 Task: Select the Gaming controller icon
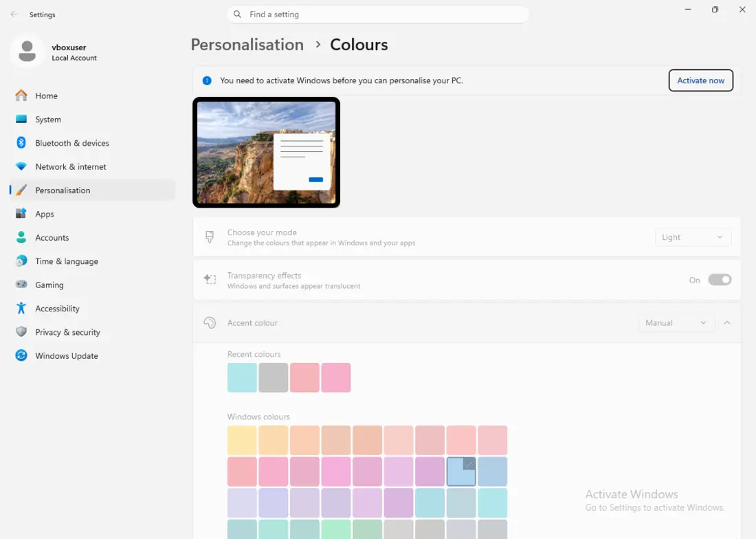point(21,285)
